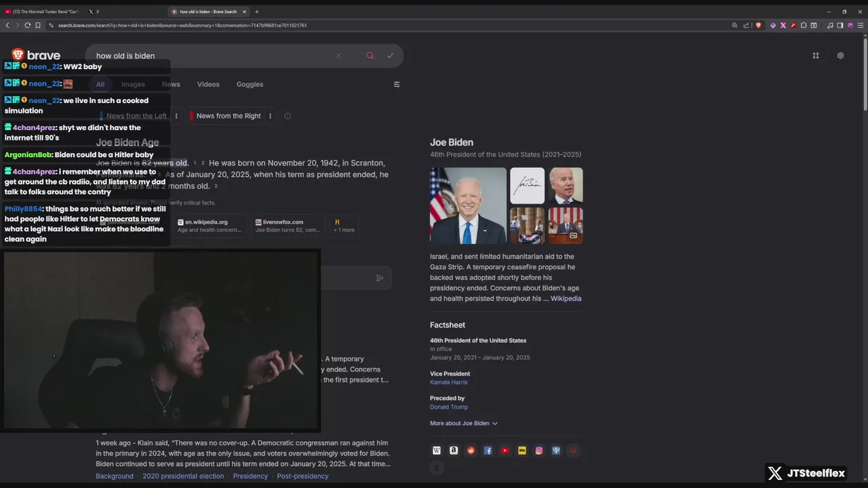
Task: Open Reddit profile icon
Action: (471, 450)
